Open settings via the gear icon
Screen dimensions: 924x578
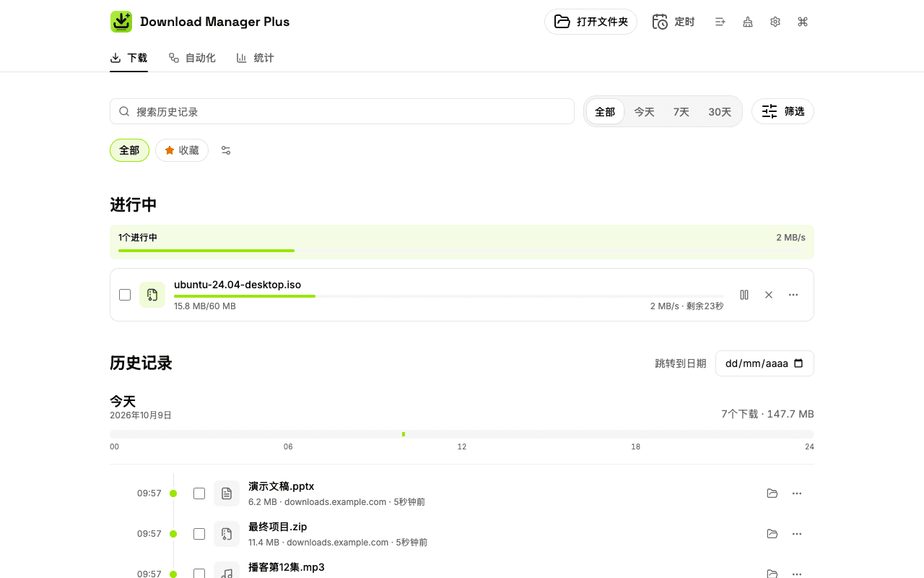pos(775,22)
